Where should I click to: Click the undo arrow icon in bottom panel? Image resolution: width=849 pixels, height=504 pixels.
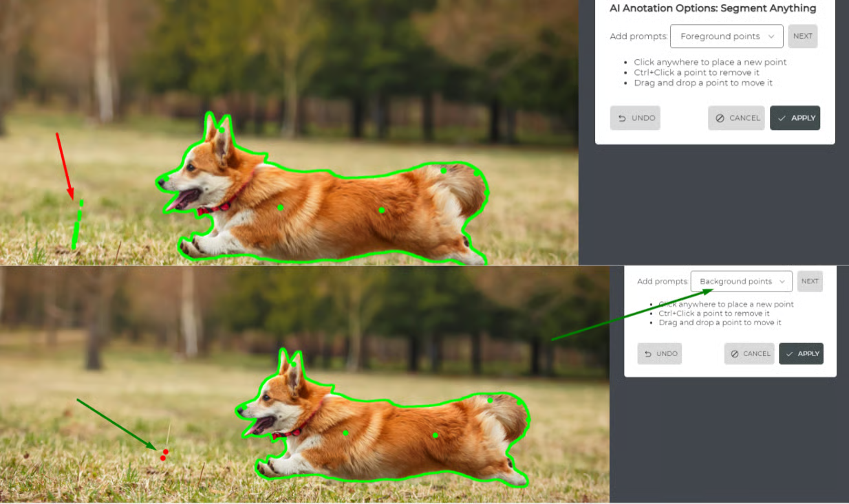[649, 353]
